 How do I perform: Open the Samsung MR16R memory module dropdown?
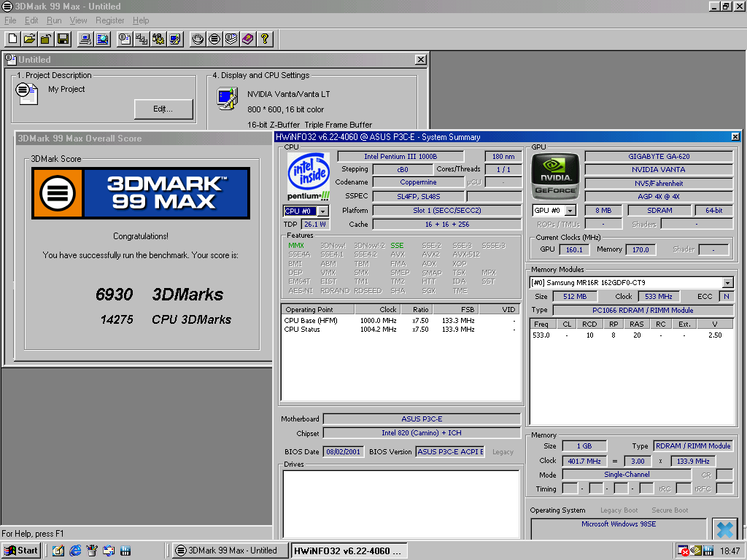[727, 283]
